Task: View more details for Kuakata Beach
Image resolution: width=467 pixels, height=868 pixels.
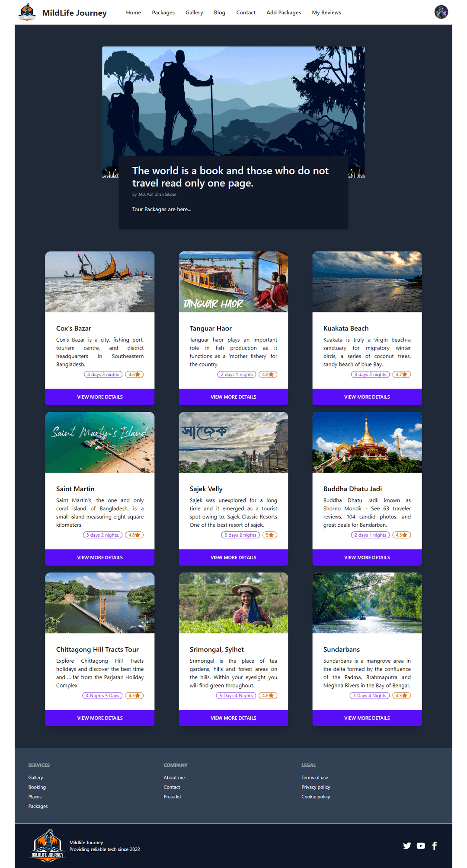Action: (x=367, y=397)
